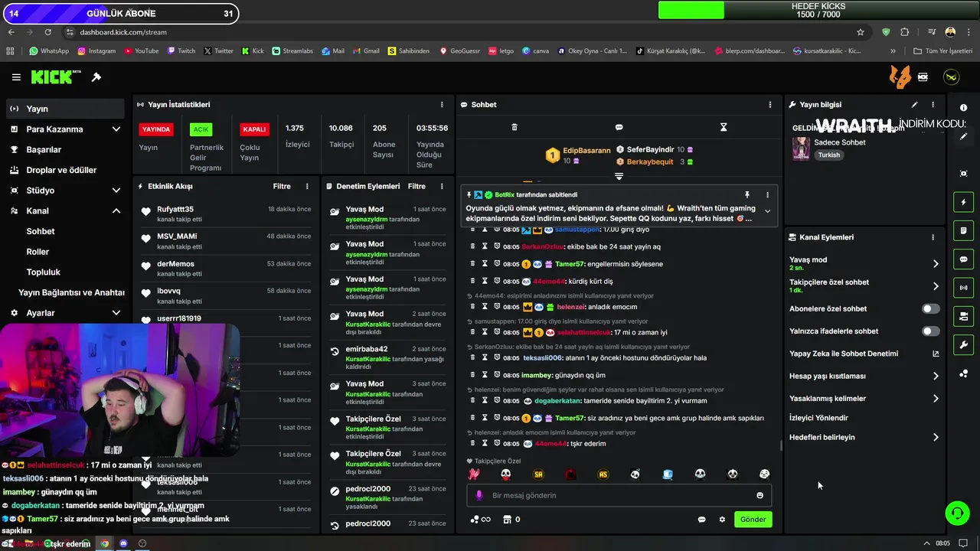The image size is (980, 551).
Task: Open the Etkinlik Akışı three-dot menu
Action: [x=307, y=186]
